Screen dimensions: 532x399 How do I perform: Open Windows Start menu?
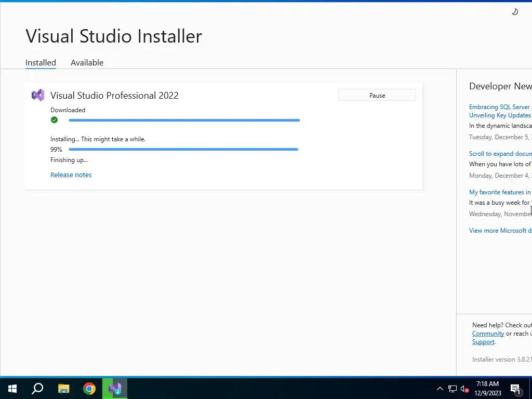point(12,389)
